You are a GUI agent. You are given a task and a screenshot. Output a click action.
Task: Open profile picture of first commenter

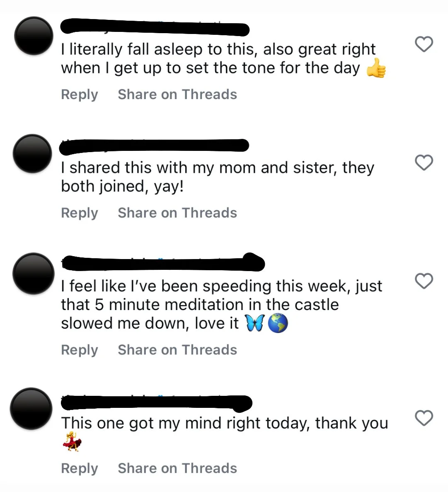34,36
